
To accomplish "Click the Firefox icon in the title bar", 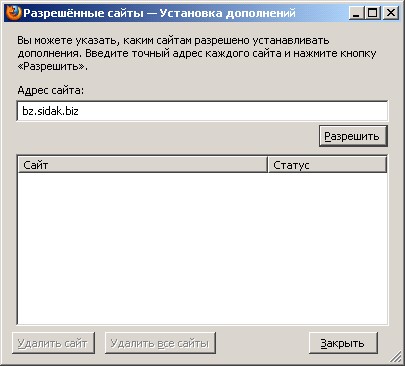I will tap(14, 13).
